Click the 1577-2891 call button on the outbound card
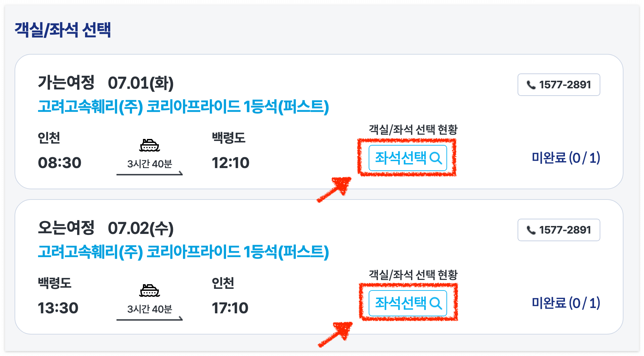Viewport: 644px width, 356px height. click(x=559, y=85)
